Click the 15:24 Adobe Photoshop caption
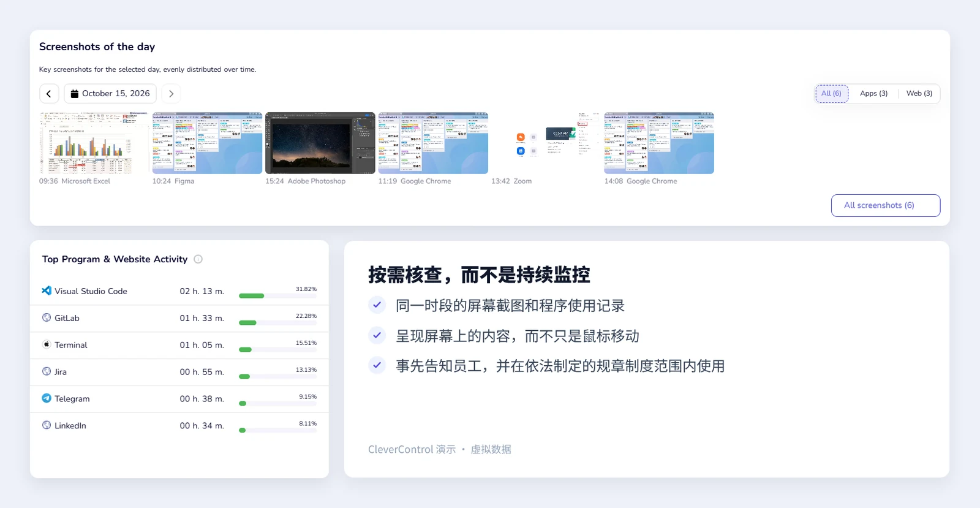Image resolution: width=980 pixels, height=508 pixels. [x=305, y=181]
